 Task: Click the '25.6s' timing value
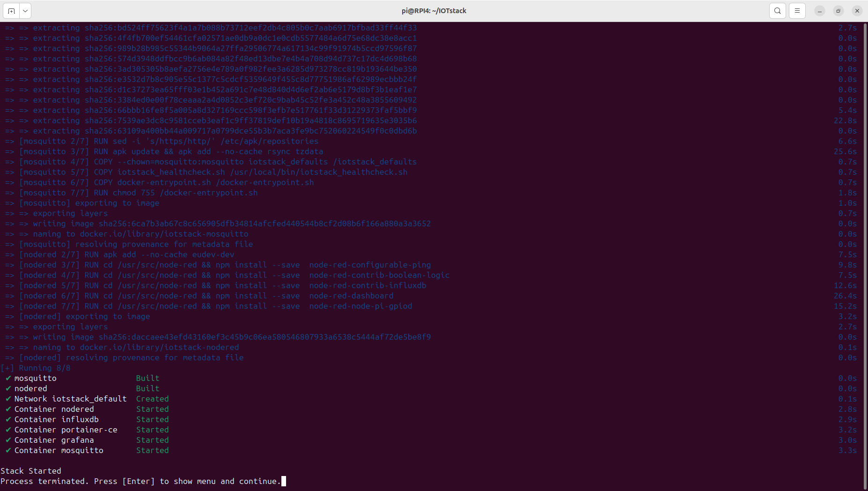(x=845, y=151)
